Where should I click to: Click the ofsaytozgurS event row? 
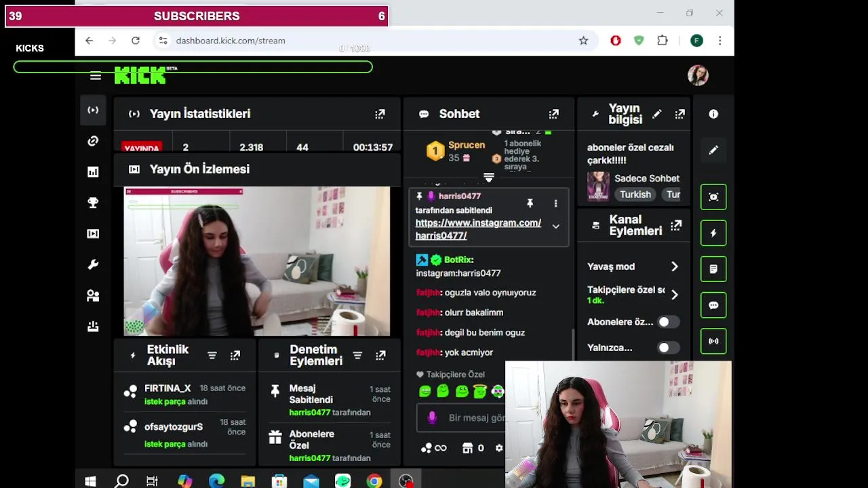tap(184, 434)
